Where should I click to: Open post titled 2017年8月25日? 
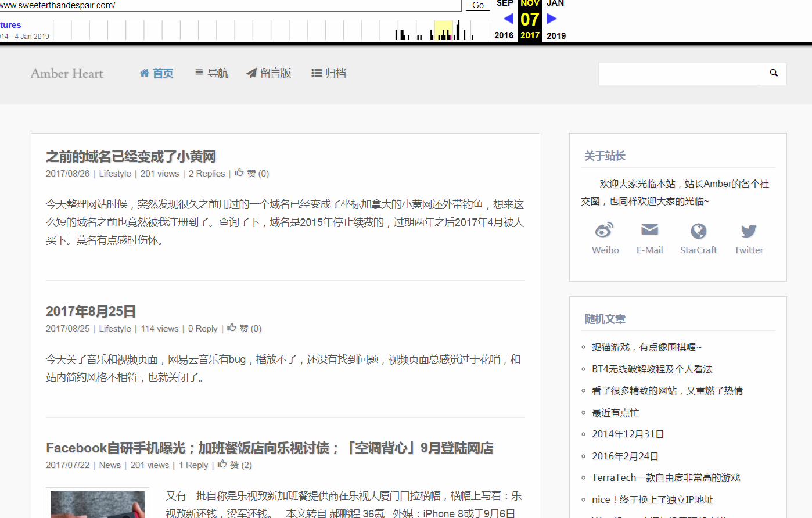91,311
